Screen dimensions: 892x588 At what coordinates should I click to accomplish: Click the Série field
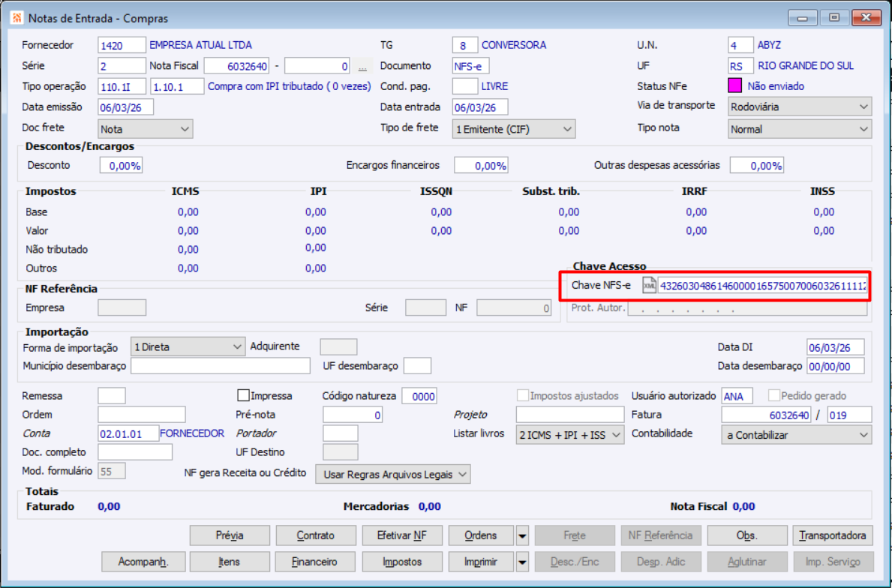point(122,67)
